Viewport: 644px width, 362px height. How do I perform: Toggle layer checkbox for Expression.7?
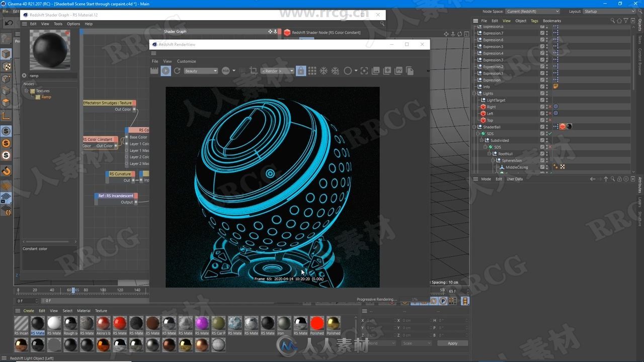[x=542, y=33]
